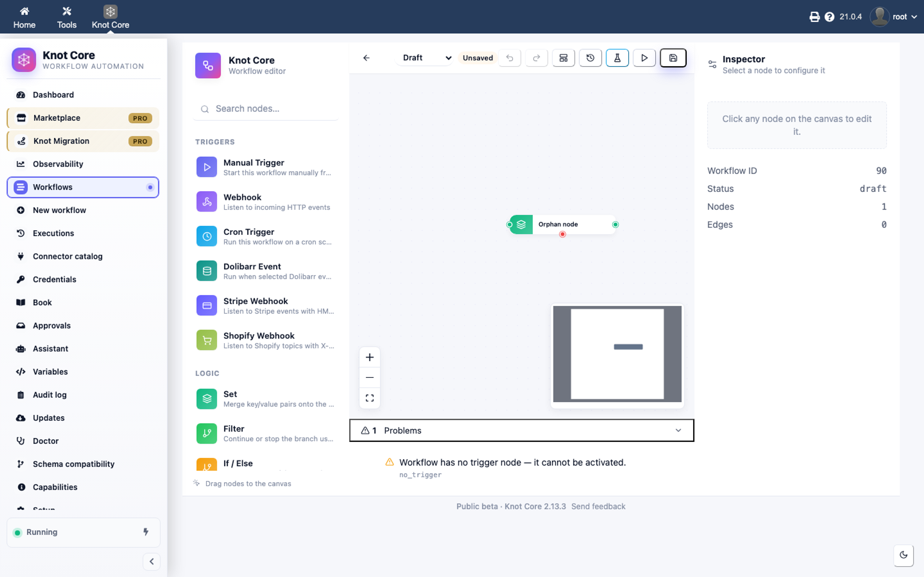Click the save workflow icon in the toolbar
This screenshot has height=577, width=924.
[673, 58]
